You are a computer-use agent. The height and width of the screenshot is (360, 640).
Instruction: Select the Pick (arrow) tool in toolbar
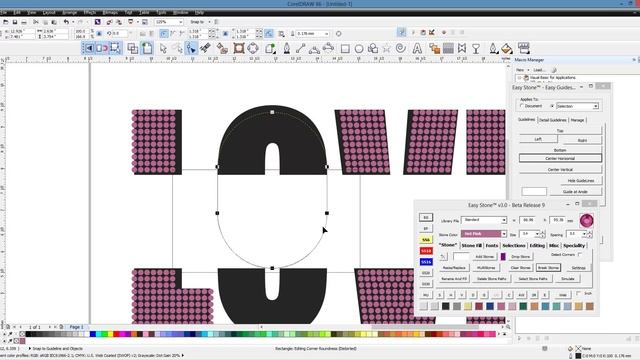163,49
